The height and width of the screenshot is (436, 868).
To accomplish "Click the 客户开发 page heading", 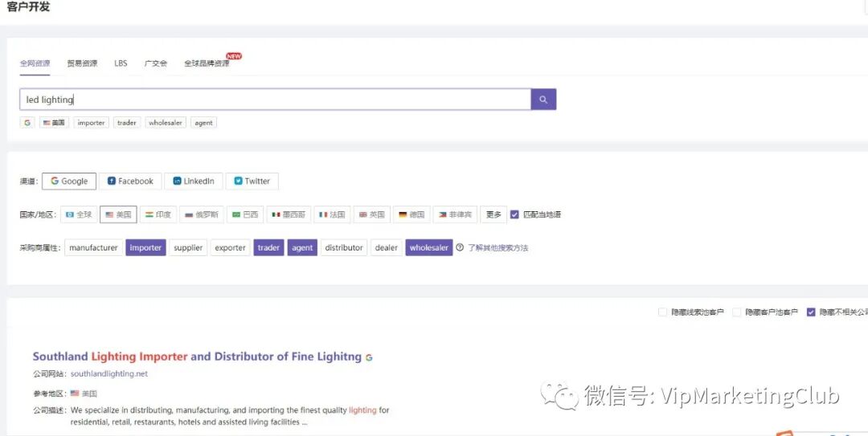I will click(x=28, y=8).
